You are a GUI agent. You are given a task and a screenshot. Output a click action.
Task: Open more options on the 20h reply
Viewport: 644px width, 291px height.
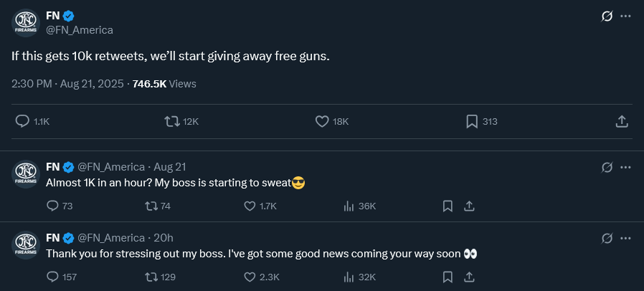pos(625,238)
